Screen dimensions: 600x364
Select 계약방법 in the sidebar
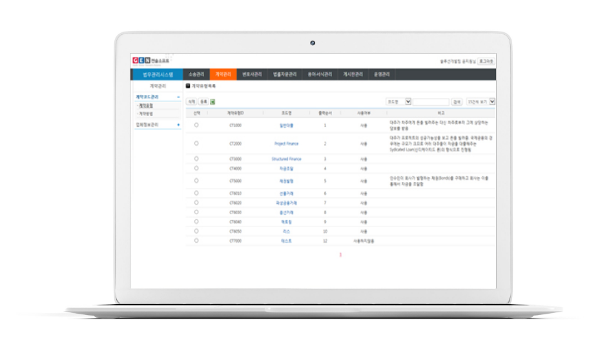pos(146,113)
